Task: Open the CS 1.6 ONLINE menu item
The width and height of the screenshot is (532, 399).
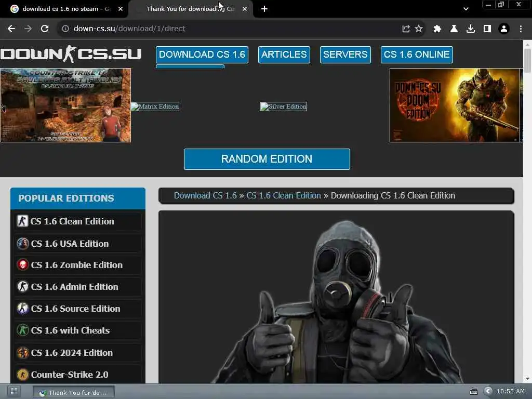Action: (x=417, y=55)
